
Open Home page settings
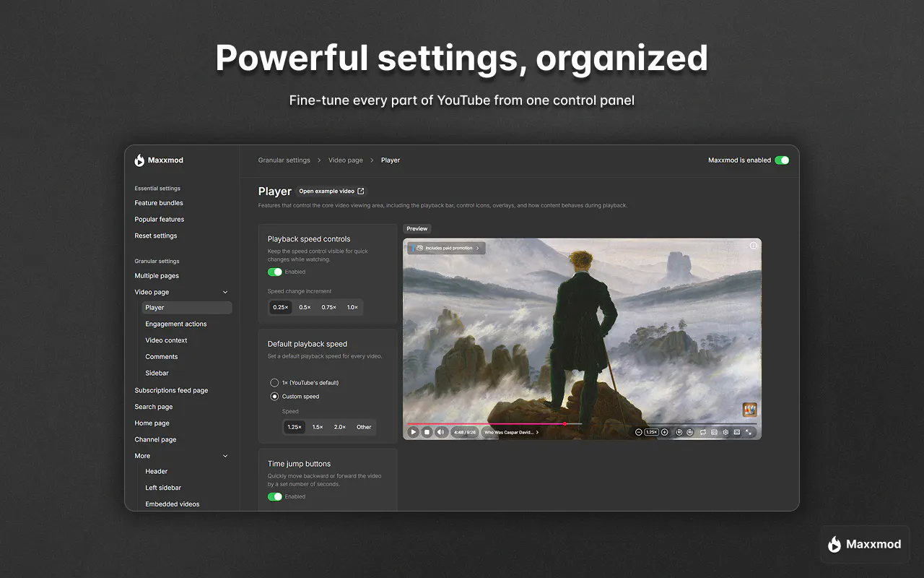152,423
